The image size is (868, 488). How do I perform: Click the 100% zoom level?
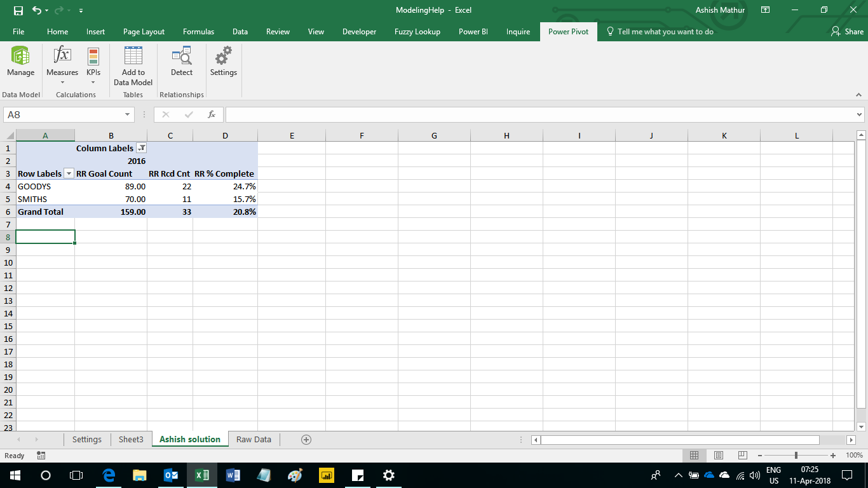point(854,455)
